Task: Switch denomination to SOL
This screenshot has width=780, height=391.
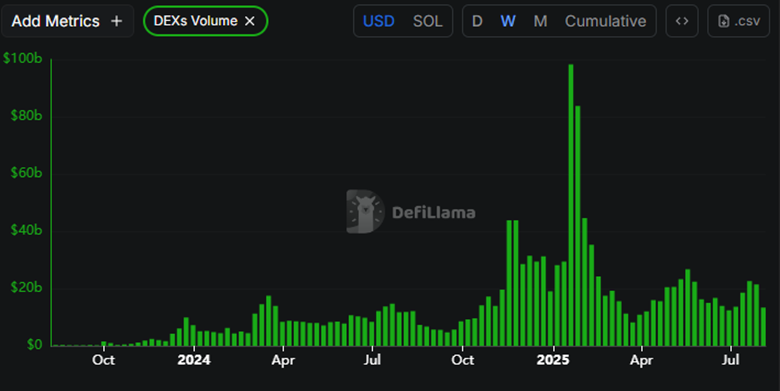Action: (x=427, y=21)
